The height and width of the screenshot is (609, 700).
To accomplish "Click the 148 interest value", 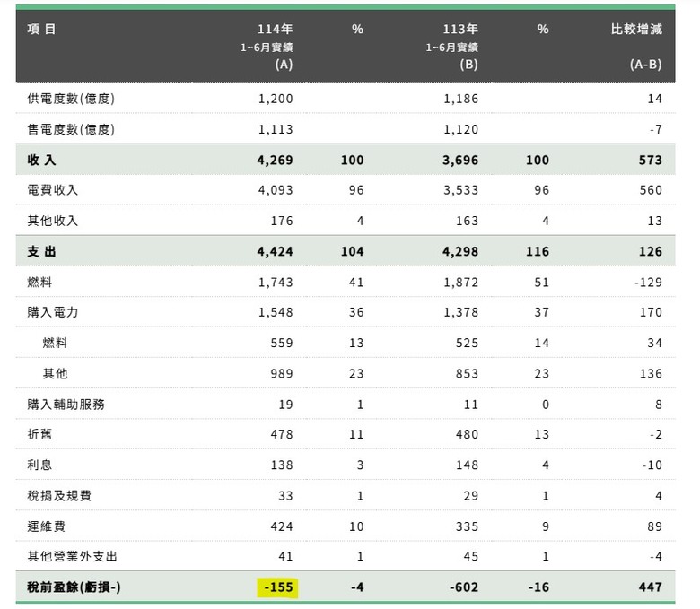I will click(467, 465).
